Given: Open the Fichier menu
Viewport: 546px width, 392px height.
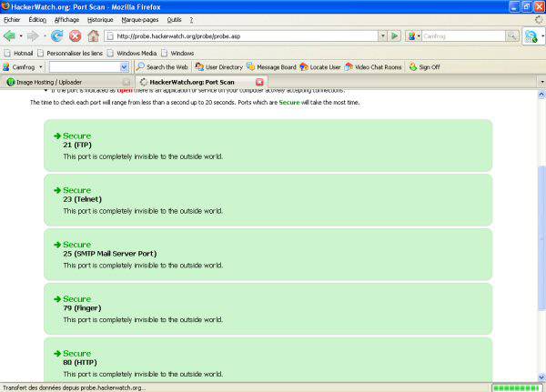Looking at the screenshot, I should pyautogui.click(x=12, y=20).
